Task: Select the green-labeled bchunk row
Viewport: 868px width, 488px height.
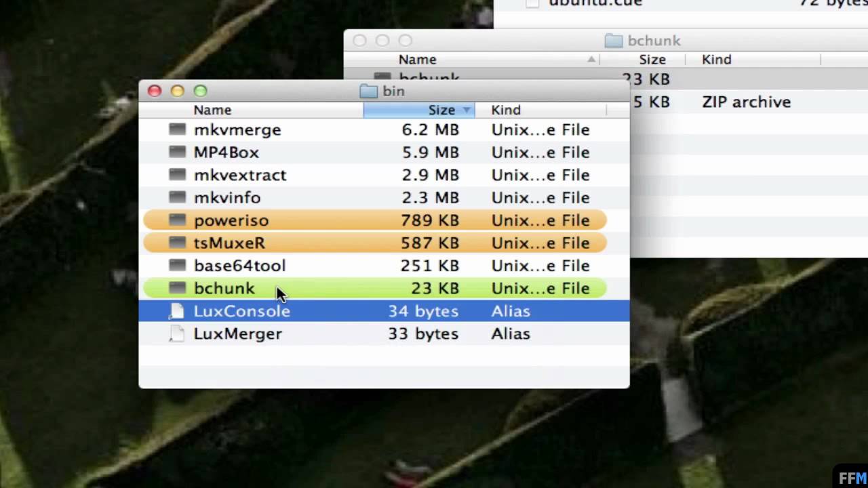Action: tap(375, 288)
